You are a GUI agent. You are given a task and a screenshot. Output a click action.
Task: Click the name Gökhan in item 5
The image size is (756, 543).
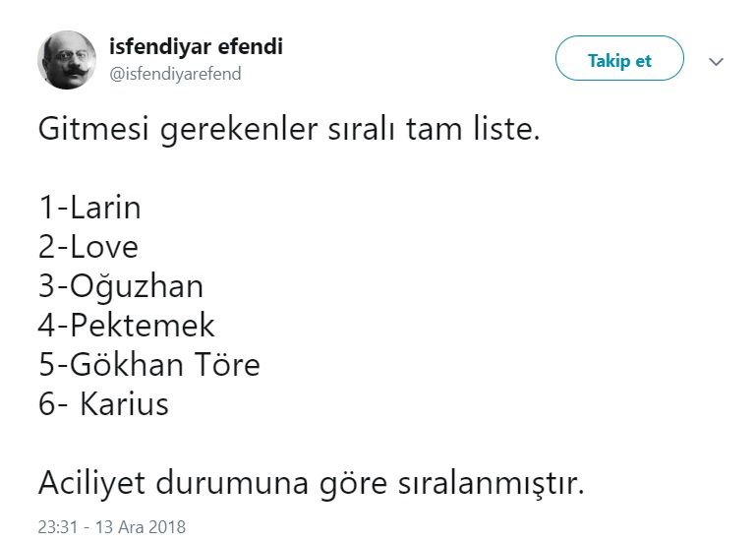(127, 365)
